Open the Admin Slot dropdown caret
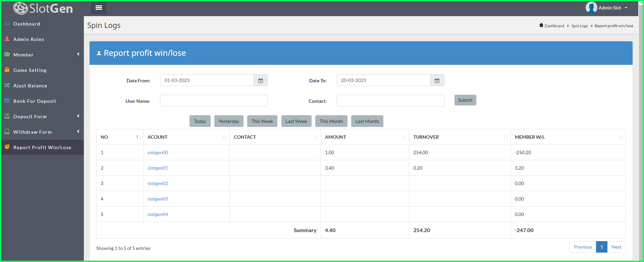 (626, 8)
